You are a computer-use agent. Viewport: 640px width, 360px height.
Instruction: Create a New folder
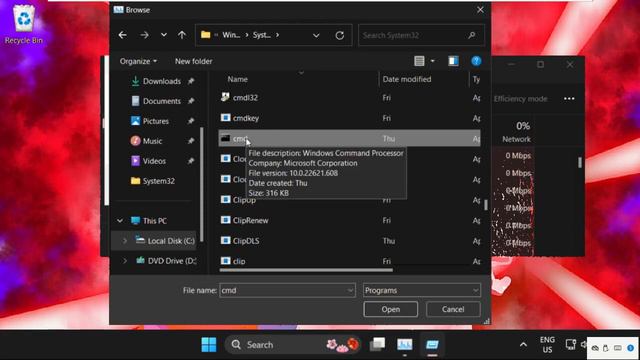(193, 61)
